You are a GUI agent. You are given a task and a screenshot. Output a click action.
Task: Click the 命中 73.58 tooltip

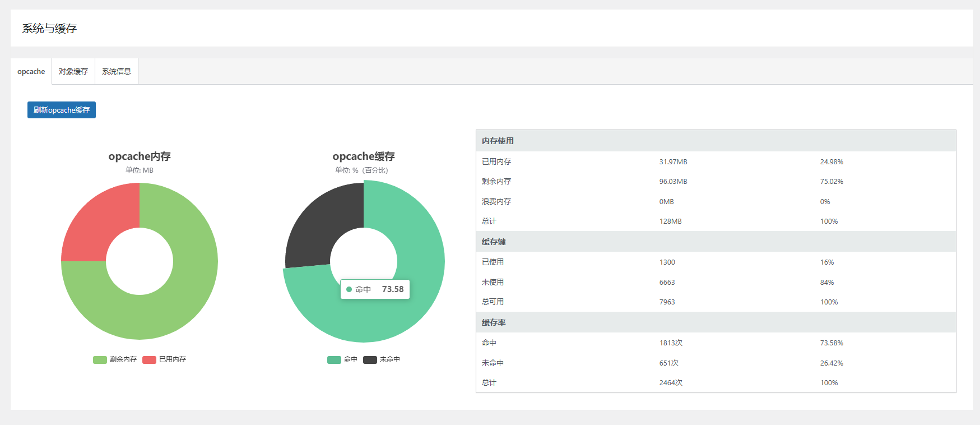[x=375, y=289]
